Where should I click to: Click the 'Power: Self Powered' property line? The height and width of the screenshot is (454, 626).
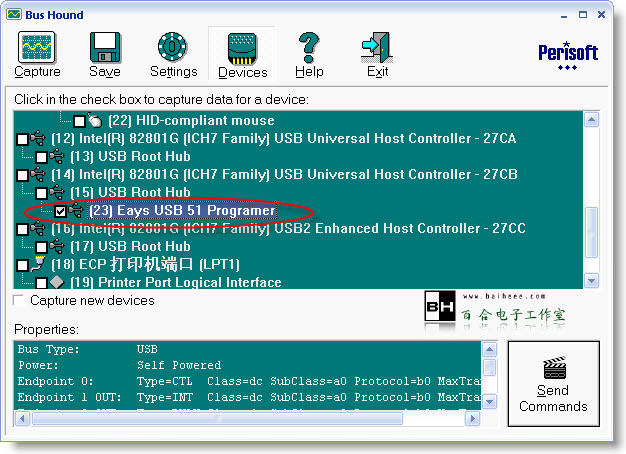pyautogui.click(x=119, y=365)
